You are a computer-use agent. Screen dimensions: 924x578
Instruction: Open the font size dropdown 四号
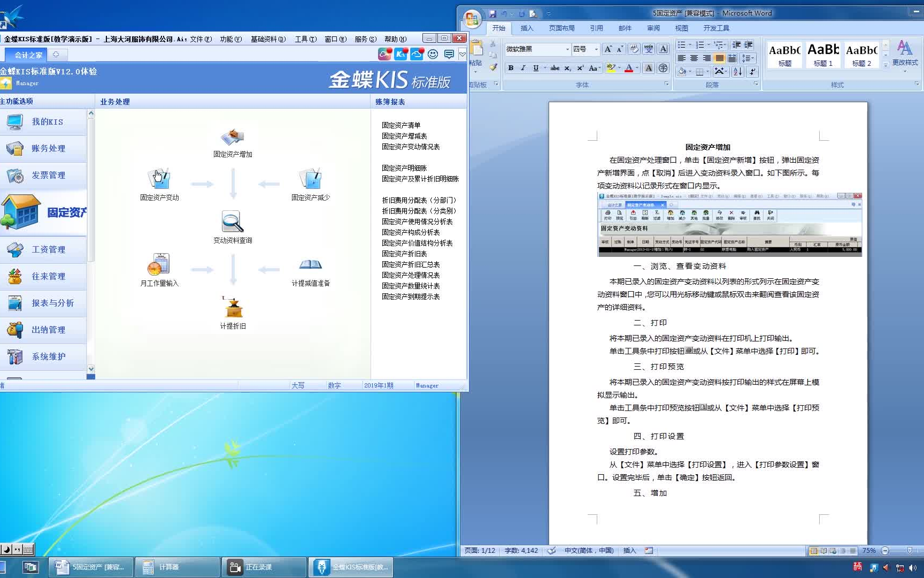(596, 49)
